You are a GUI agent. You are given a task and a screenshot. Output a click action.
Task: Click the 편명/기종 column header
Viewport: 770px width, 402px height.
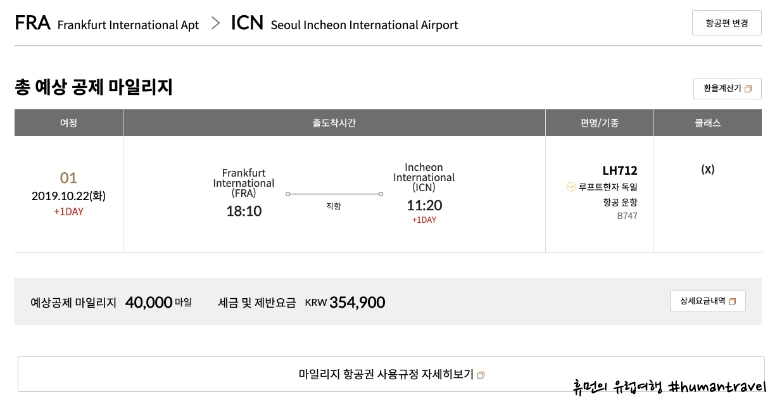pyautogui.click(x=599, y=123)
